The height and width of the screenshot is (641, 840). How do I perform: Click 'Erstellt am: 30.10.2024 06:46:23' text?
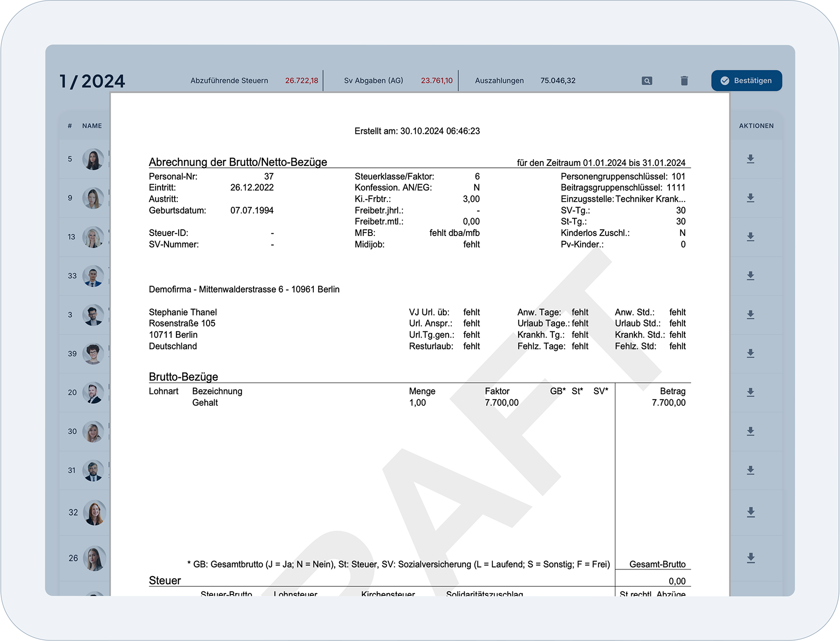click(417, 131)
